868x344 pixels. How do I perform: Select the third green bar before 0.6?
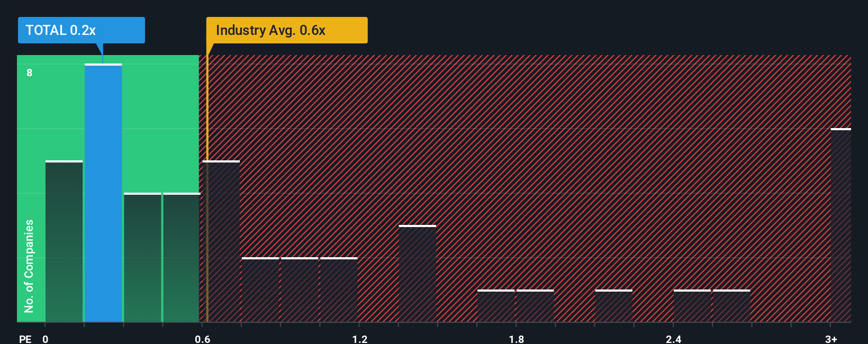142,257
